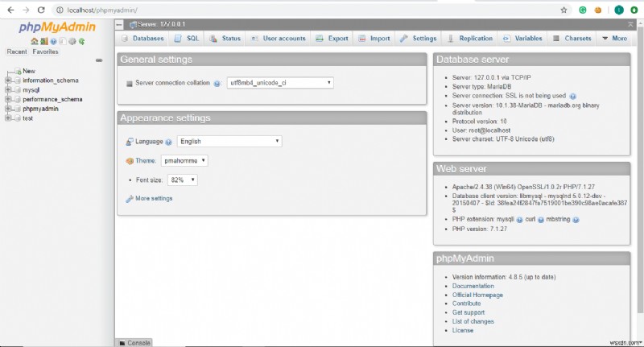The width and height of the screenshot is (644, 347).
Task: Open the Server connection collation dropdown
Action: click(x=280, y=83)
